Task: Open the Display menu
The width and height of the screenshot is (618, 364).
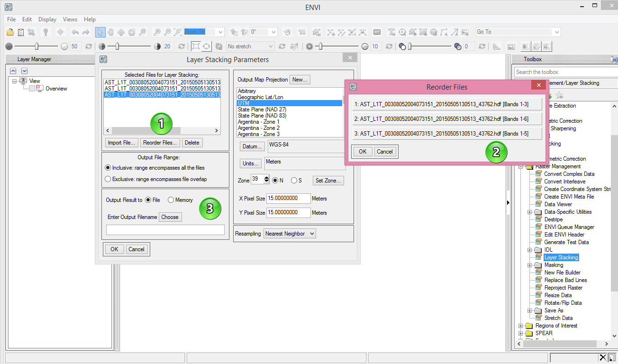Action: pos(47,19)
